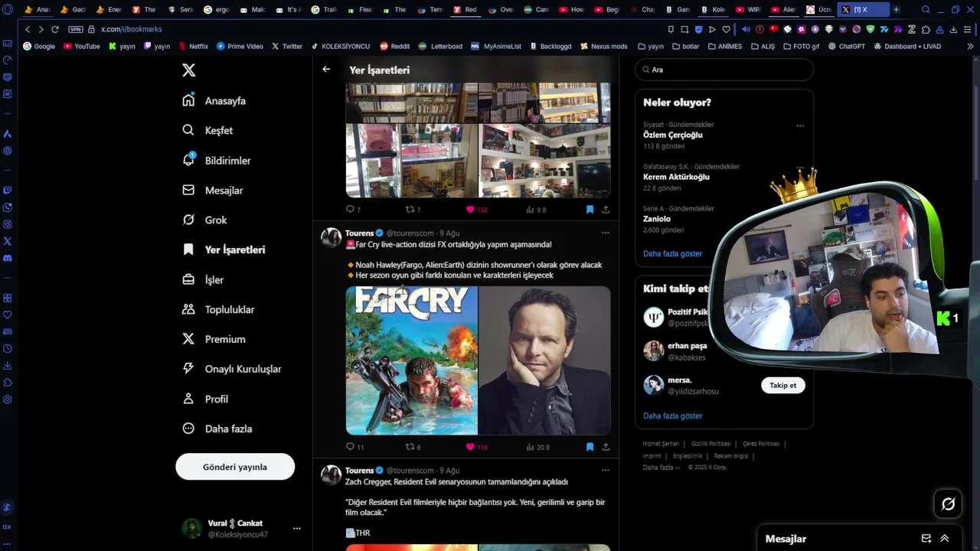Show hidden bookmarks with the double chevron
The width and height of the screenshot is (980, 551).
pos(970,46)
